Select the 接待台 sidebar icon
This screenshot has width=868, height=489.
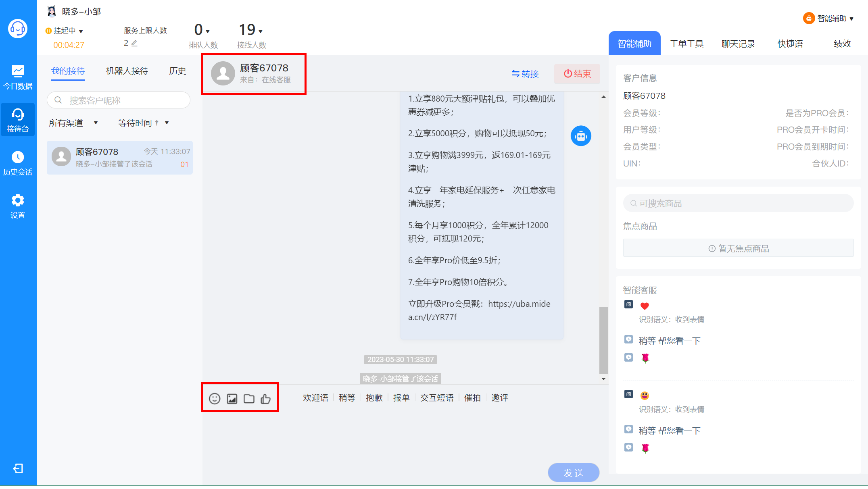tap(18, 120)
